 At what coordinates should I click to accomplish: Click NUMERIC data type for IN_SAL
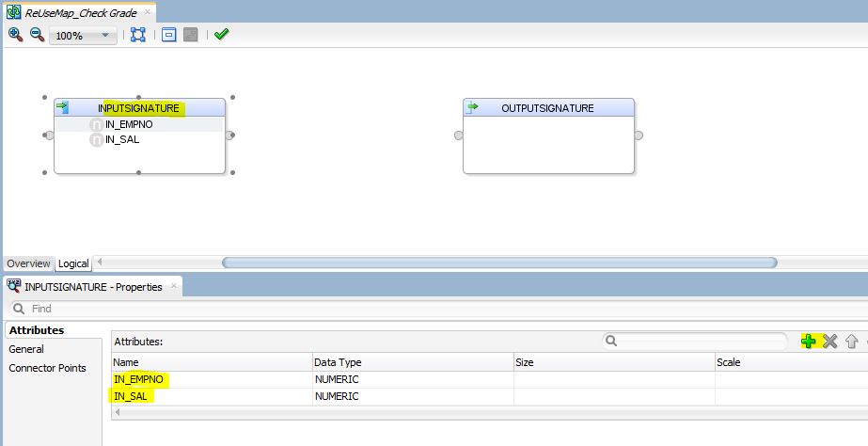pyautogui.click(x=413, y=396)
